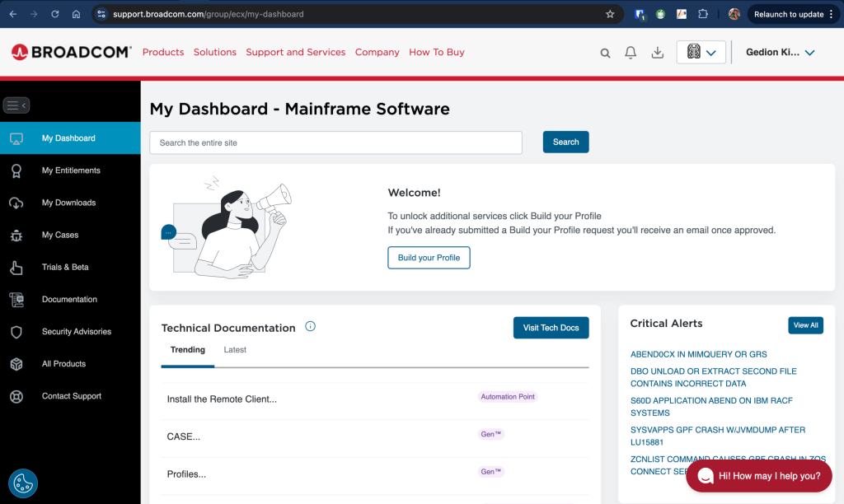844x504 pixels.
Task: Click the search magnifier icon in header
Action: tap(605, 53)
